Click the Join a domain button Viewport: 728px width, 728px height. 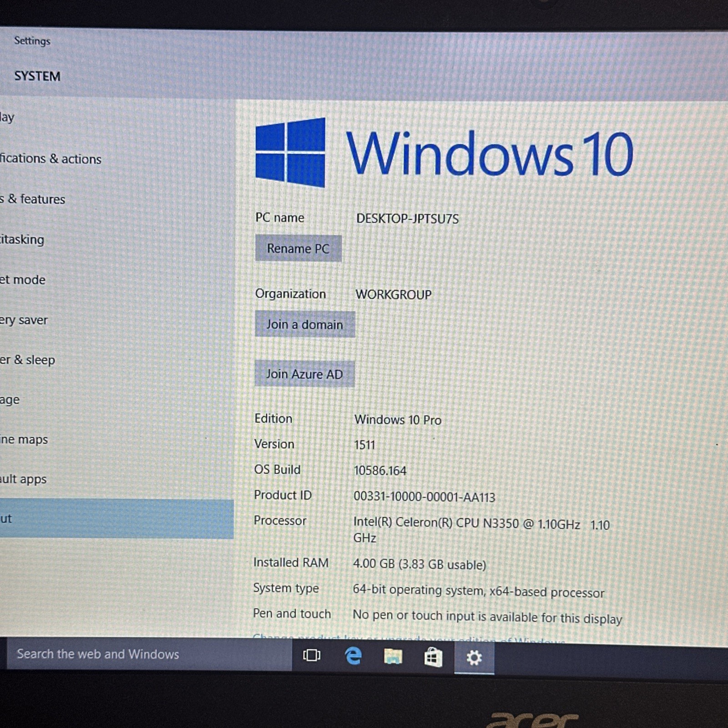(x=304, y=324)
